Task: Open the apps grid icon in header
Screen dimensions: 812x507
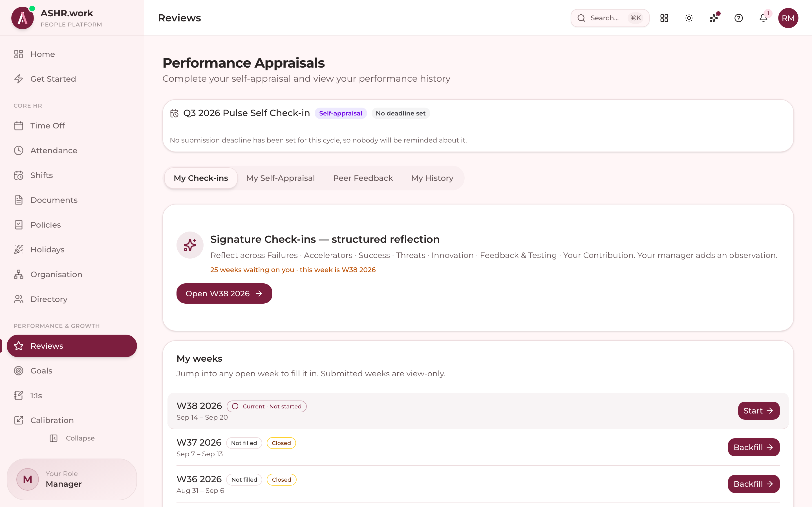Action: (x=664, y=18)
